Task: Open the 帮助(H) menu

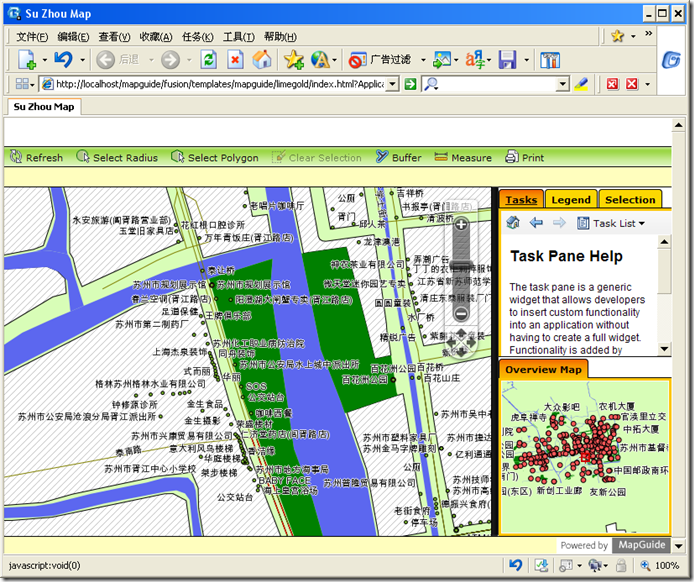Action: [280, 37]
